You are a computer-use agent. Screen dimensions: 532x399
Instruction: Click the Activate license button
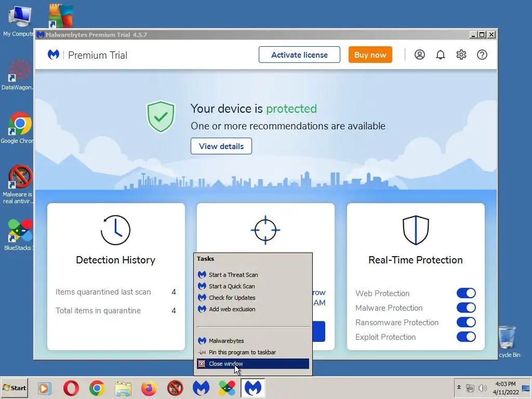(x=299, y=55)
